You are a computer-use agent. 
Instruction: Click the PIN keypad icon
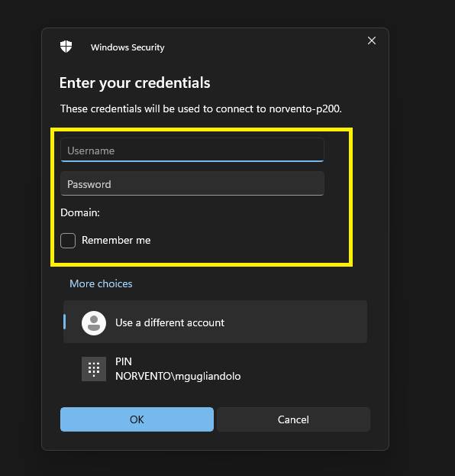(x=94, y=369)
